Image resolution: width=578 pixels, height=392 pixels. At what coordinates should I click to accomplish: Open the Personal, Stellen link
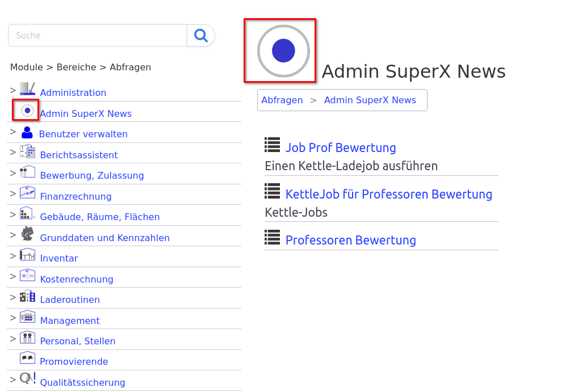coord(77,341)
